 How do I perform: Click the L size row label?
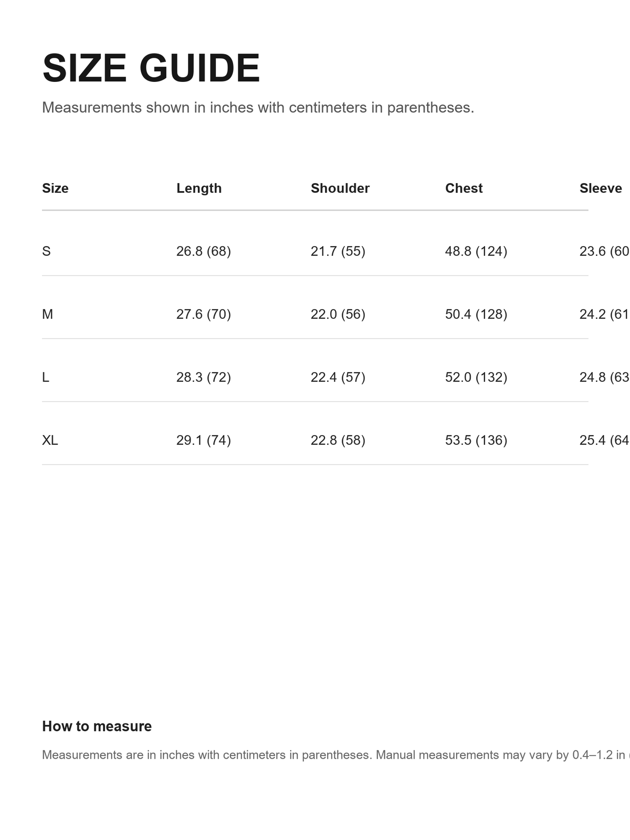point(46,377)
